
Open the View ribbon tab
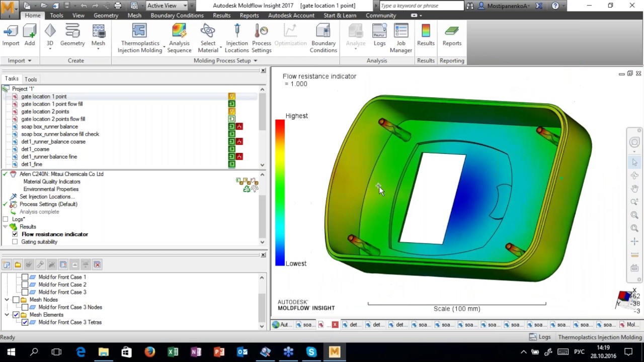[x=78, y=16]
